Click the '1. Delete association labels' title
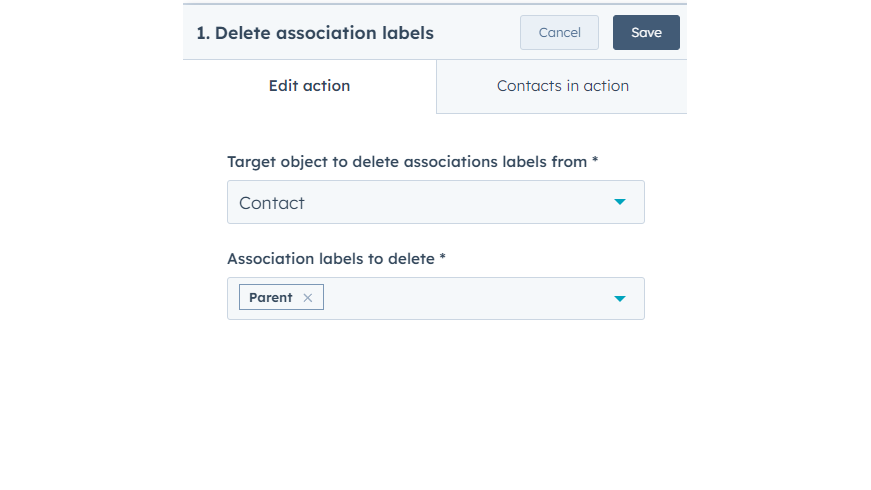 click(315, 33)
